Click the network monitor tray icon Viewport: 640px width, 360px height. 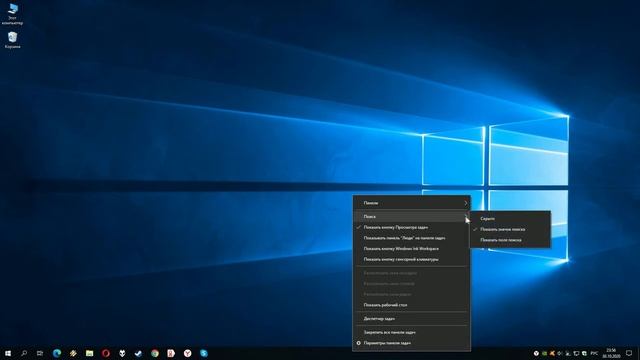576,353
